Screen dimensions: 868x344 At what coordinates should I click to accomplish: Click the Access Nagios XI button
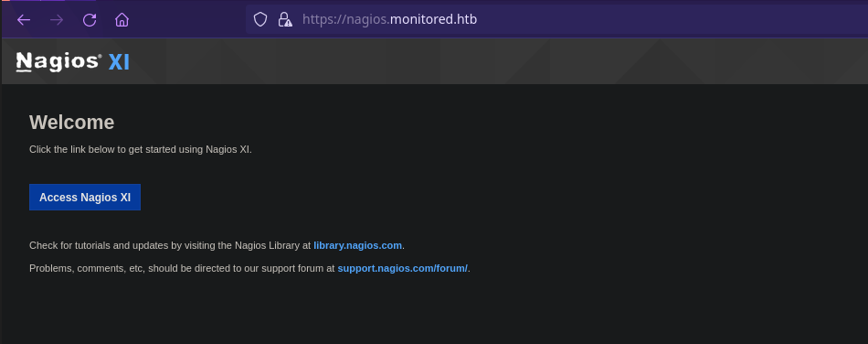pyautogui.click(x=85, y=198)
